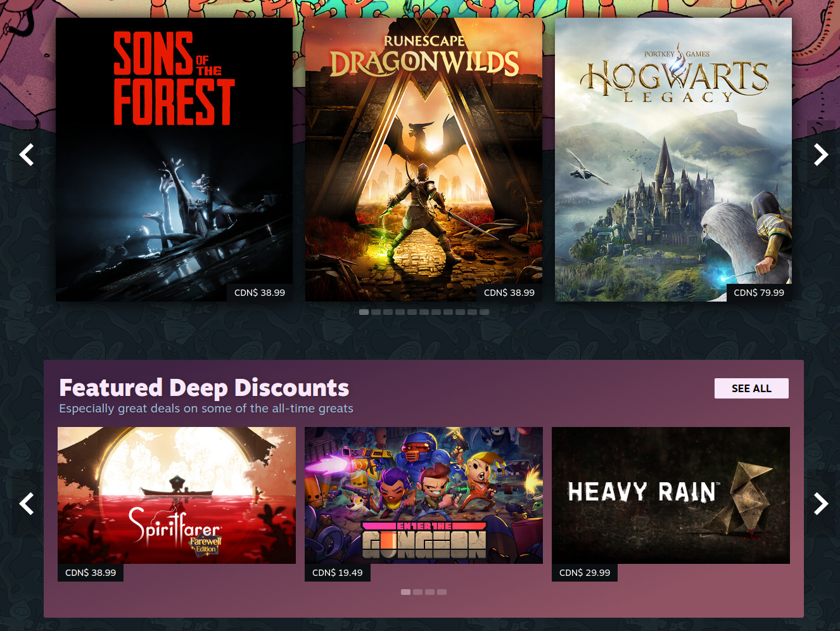Viewport: 840px width, 631px height.
Task: Select third page dot under Deep Discounts
Action: pyautogui.click(x=430, y=592)
